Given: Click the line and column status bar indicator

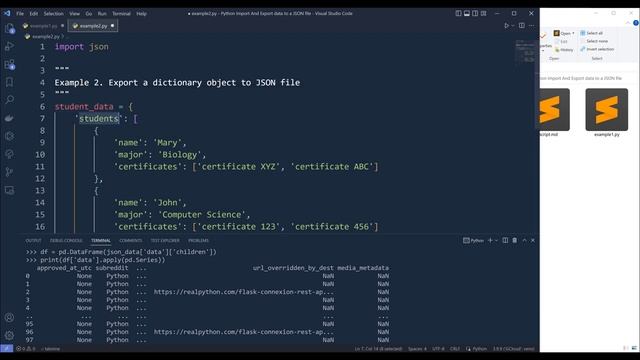Looking at the screenshot, I should (378, 349).
